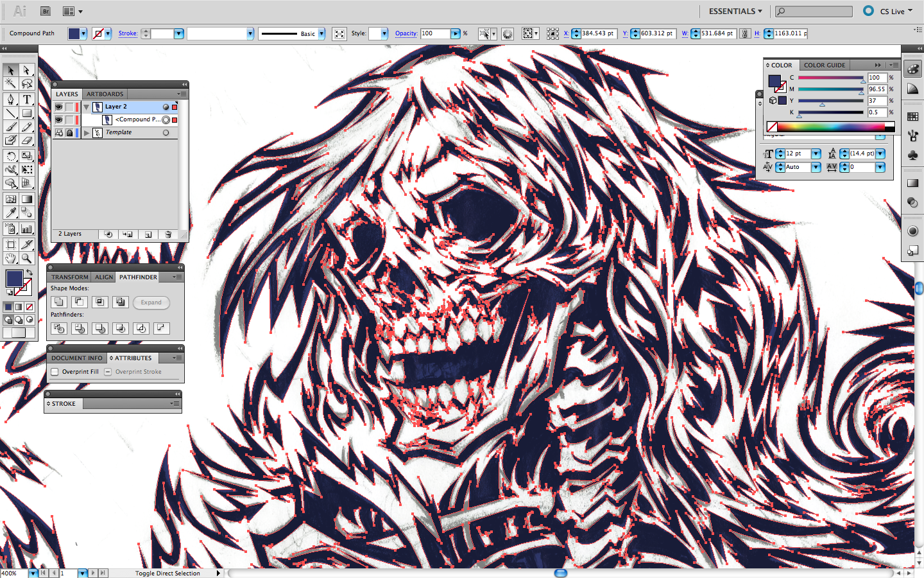Switch to the DOCUMENT INFO tab
This screenshot has width=924, height=578.
click(76, 358)
